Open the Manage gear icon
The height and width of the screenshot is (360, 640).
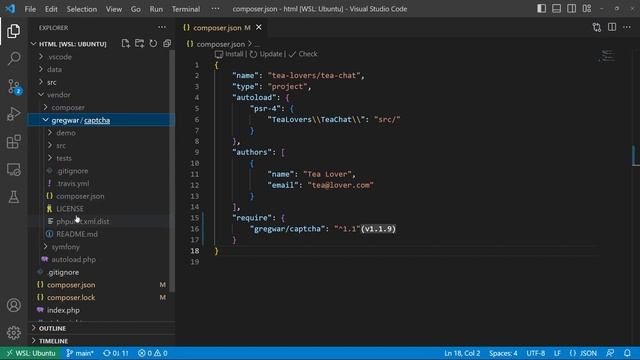13,333
